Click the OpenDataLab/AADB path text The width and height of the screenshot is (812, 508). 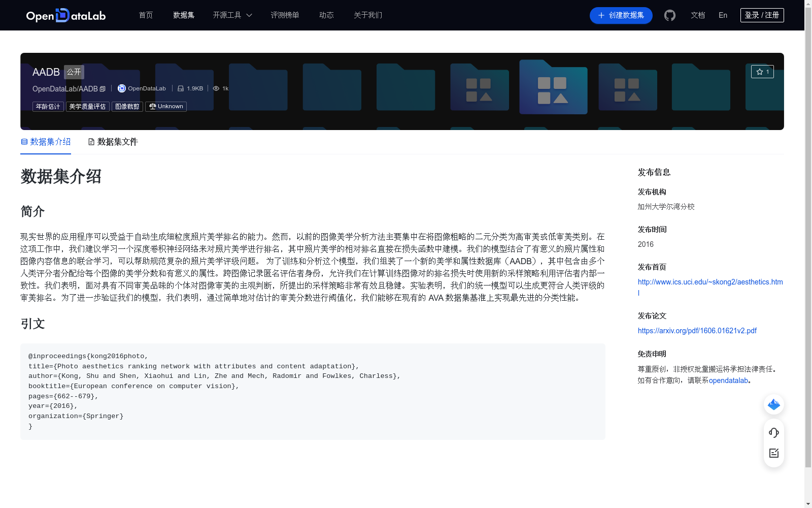coord(65,89)
